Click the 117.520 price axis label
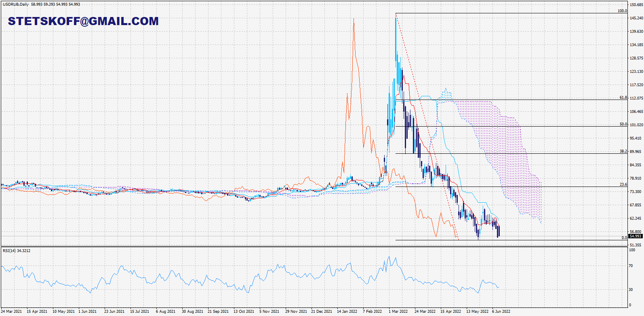The width and height of the screenshot is (644, 316). pos(636,85)
